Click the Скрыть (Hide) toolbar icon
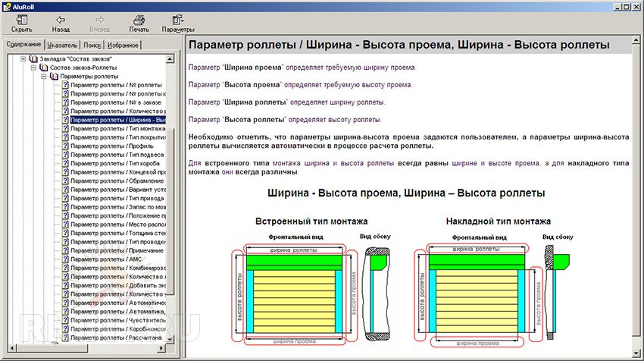Screen dimensions: 644x361 (21, 20)
